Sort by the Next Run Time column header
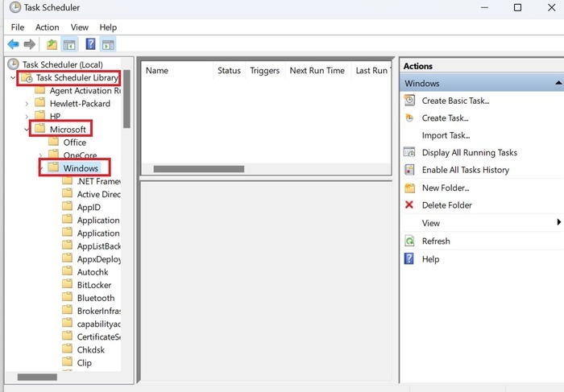 [317, 70]
